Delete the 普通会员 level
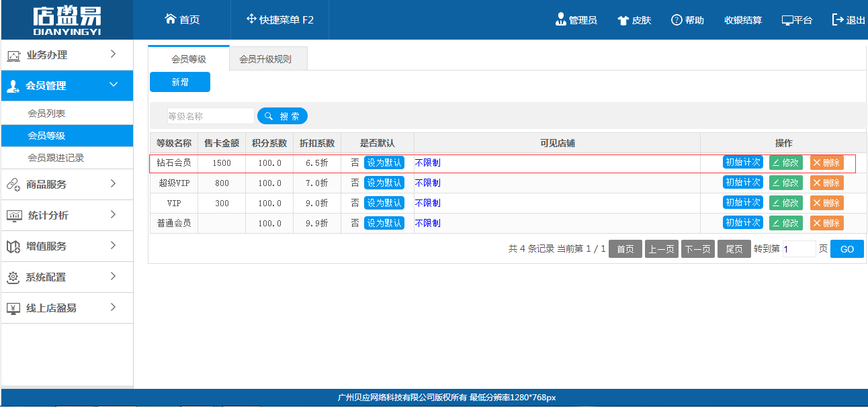868x407 pixels. tap(827, 223)
